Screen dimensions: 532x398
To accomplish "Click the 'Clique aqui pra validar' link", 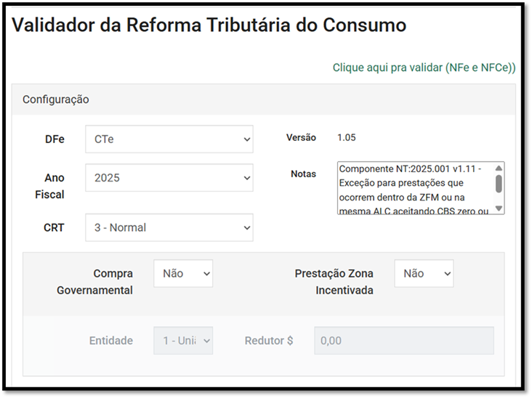I will 424,68.
